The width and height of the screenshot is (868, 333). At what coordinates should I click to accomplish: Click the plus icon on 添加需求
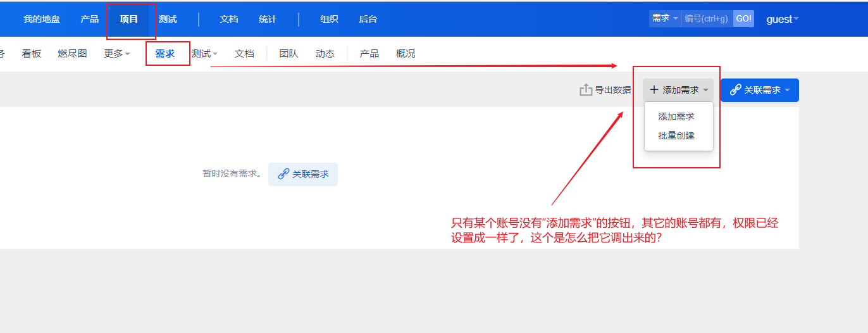[654, 90]
